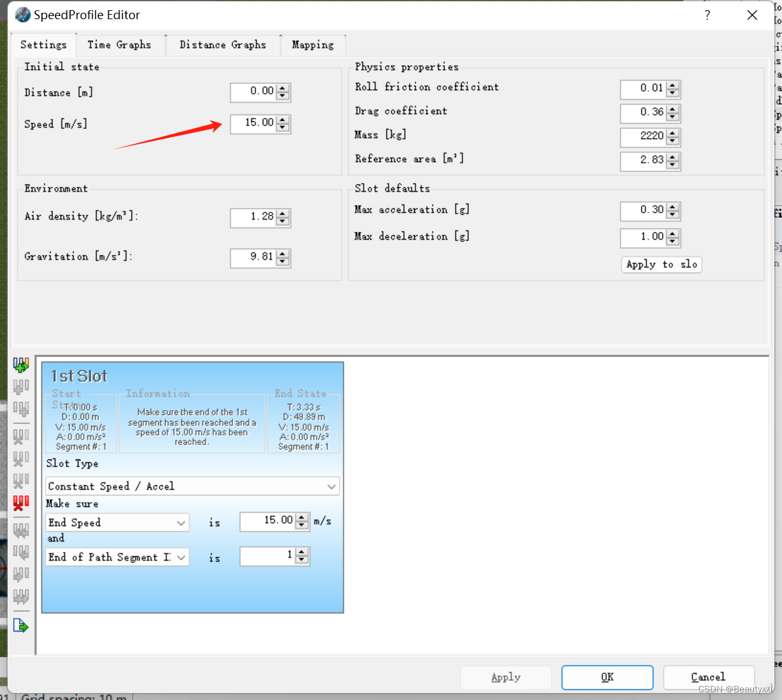Open the Time Graphs tab
The image size is (782, 700).
point(119,45)
